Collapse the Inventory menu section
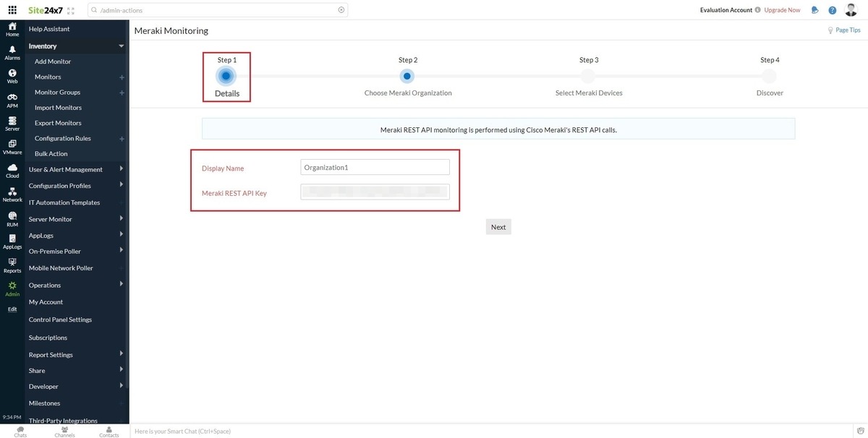868x438 pixels. [x=122, y=46]
